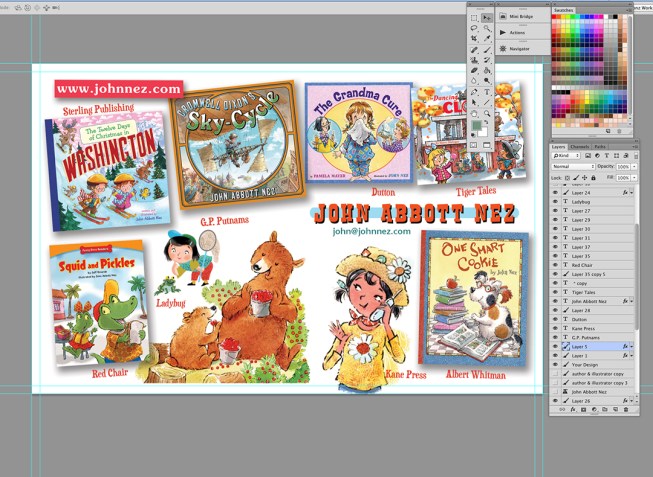The width and height of the screenshot is (653, 477).
Task: Hide the Your Design layer
Action: (x=555, y=365)
